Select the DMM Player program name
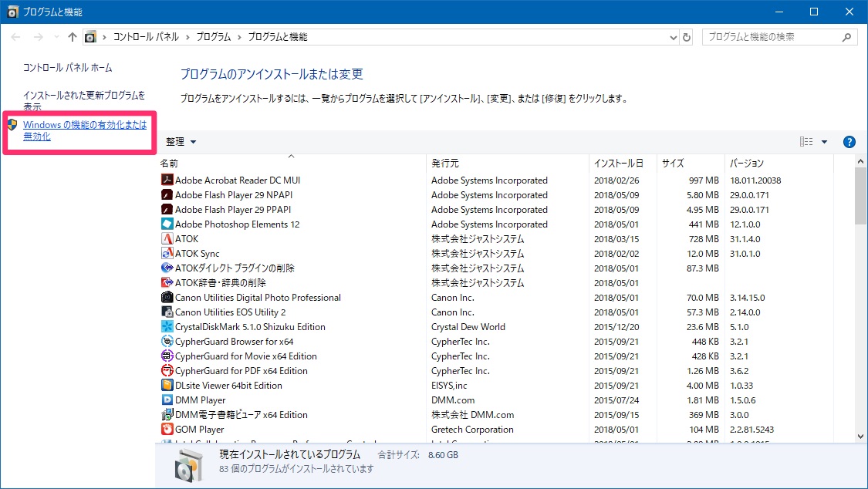 tap(201, 400)
